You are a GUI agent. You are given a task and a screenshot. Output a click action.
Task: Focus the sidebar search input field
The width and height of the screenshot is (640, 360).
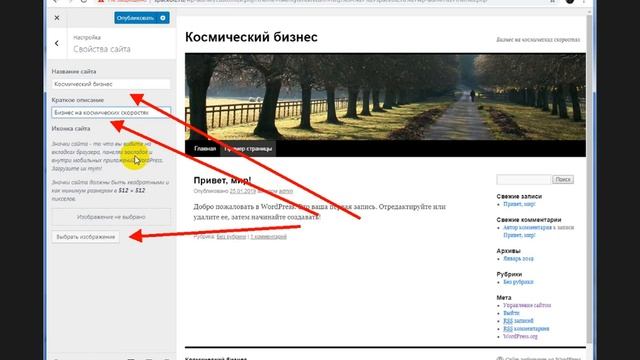coord(524,180)
